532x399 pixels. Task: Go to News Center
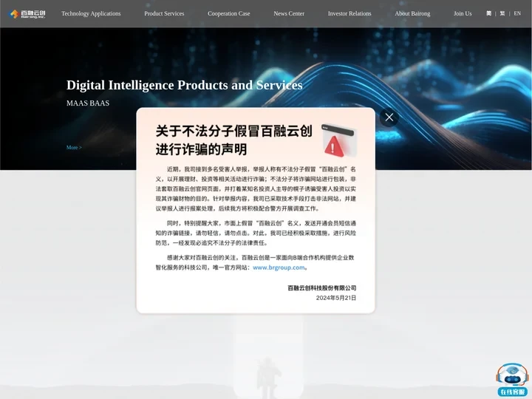(289, 13)
